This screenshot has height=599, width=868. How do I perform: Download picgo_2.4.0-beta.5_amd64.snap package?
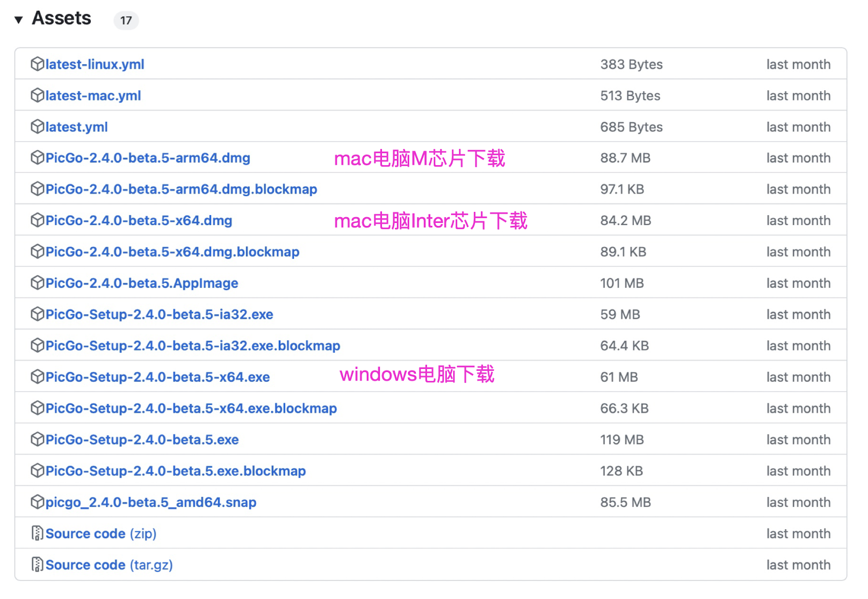click(151, 502)
